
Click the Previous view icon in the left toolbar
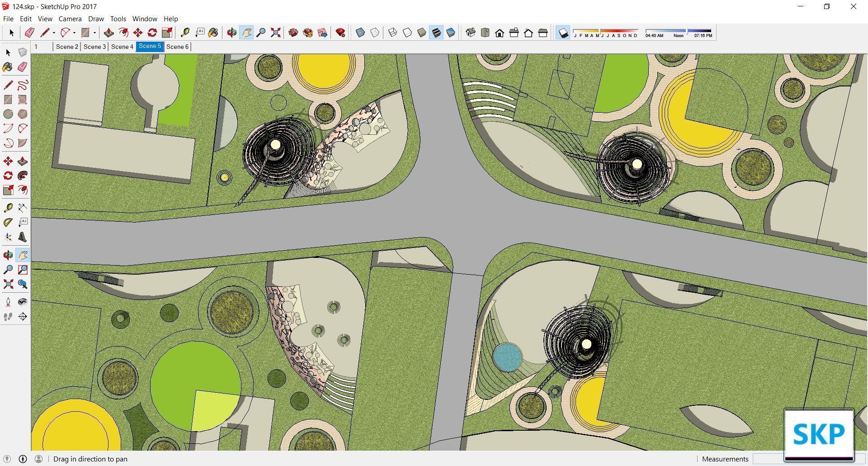click(x=22, y=284)
